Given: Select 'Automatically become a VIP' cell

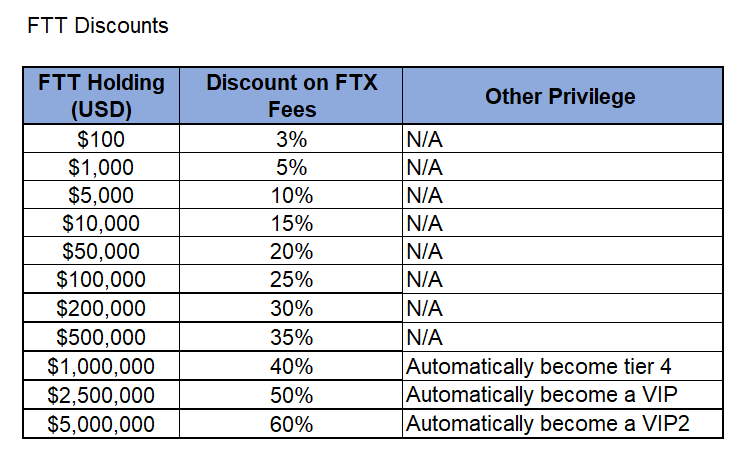Looking at the screenshot, I should click(x=562, y=395).
